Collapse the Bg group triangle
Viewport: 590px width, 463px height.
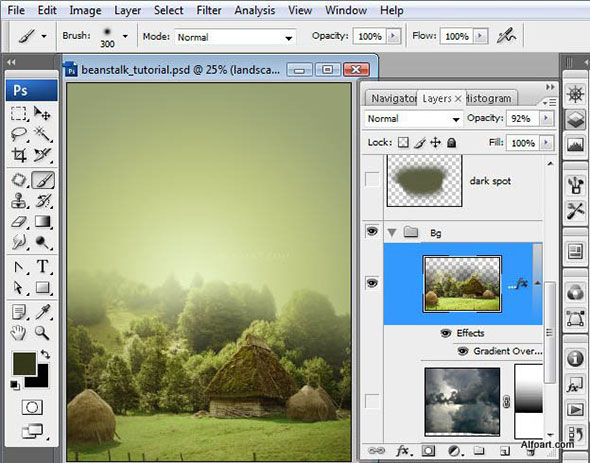coord(392,233)
